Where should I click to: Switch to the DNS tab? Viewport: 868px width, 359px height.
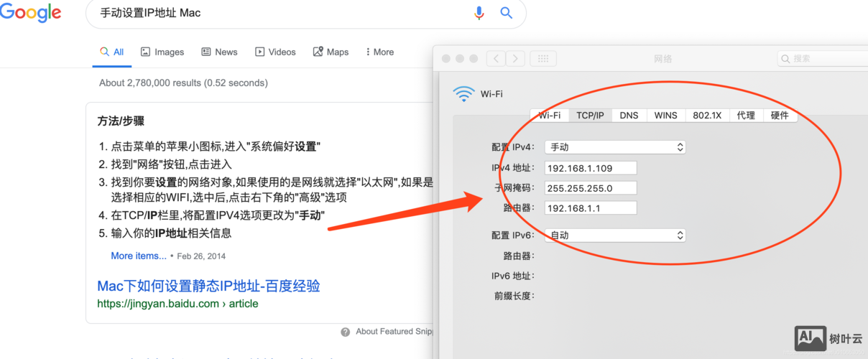tap(629, 115)
